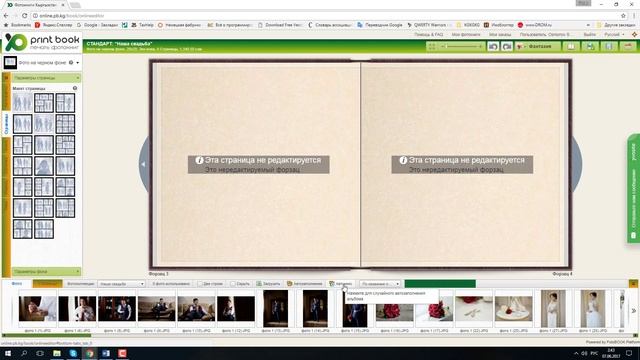Click the black background theme thumbnail icon
The width and height of the screenshot is (640, 360).
10,62
